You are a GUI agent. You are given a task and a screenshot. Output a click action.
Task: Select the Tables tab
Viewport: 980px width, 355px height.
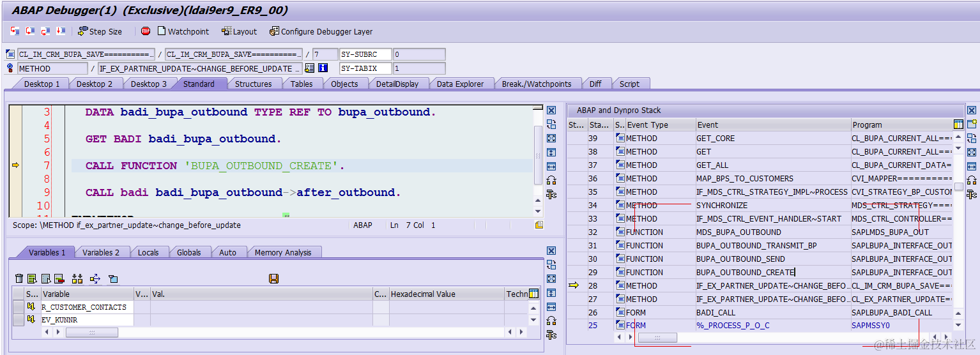coord(302,84)
